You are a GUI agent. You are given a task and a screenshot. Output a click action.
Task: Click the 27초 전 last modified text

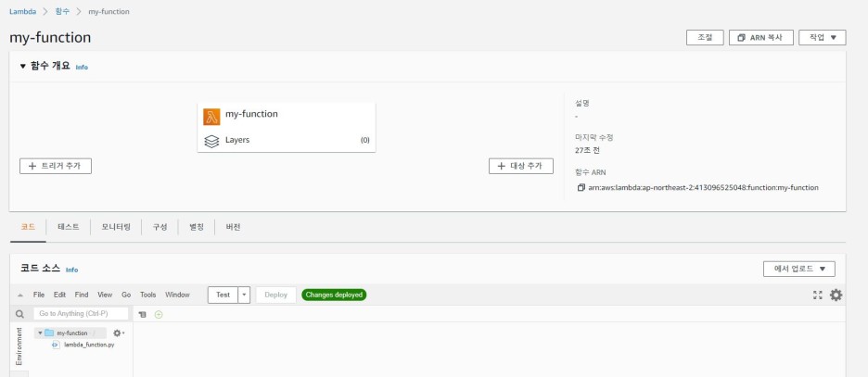pos(587,150)
